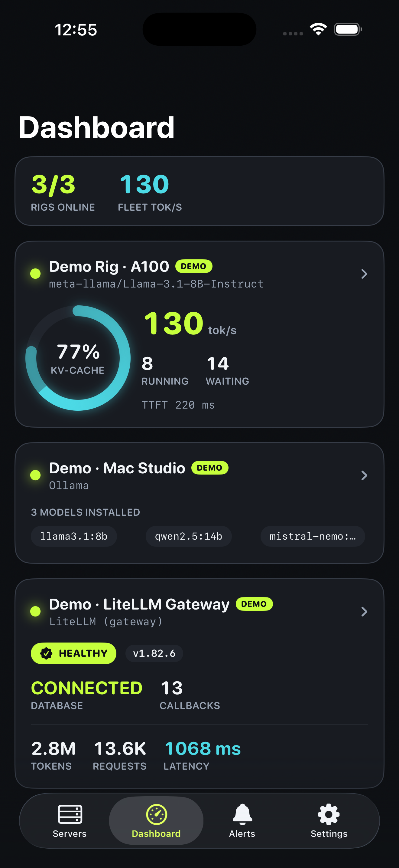Tap the Wi-Fi status icon
The width and height of the screenshot is (399, 868).
click(318, 29)
